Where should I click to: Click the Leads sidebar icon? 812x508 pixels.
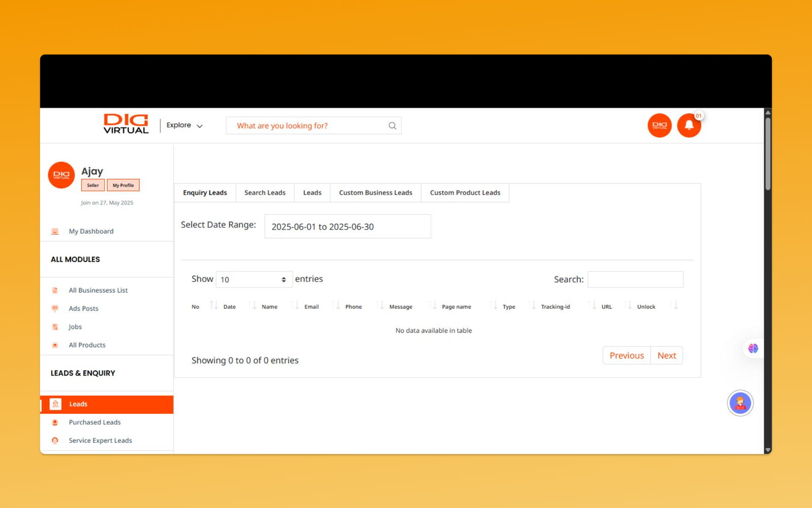click(x=55, y=404)
